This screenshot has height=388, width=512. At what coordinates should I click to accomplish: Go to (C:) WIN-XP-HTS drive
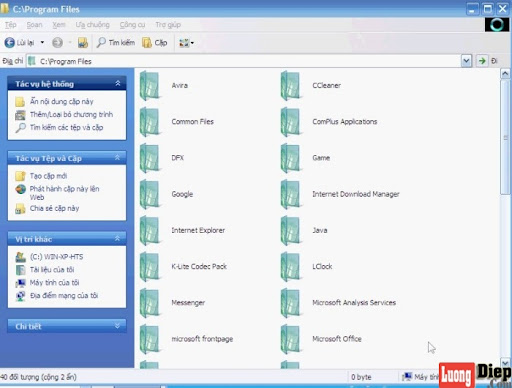pos(56,257)
